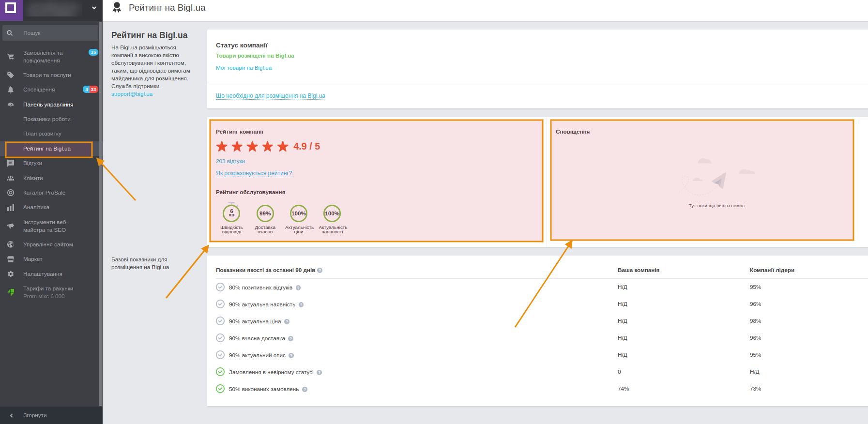
Task: Click check circle for 90% актуальна ціна
Action: 220,321
